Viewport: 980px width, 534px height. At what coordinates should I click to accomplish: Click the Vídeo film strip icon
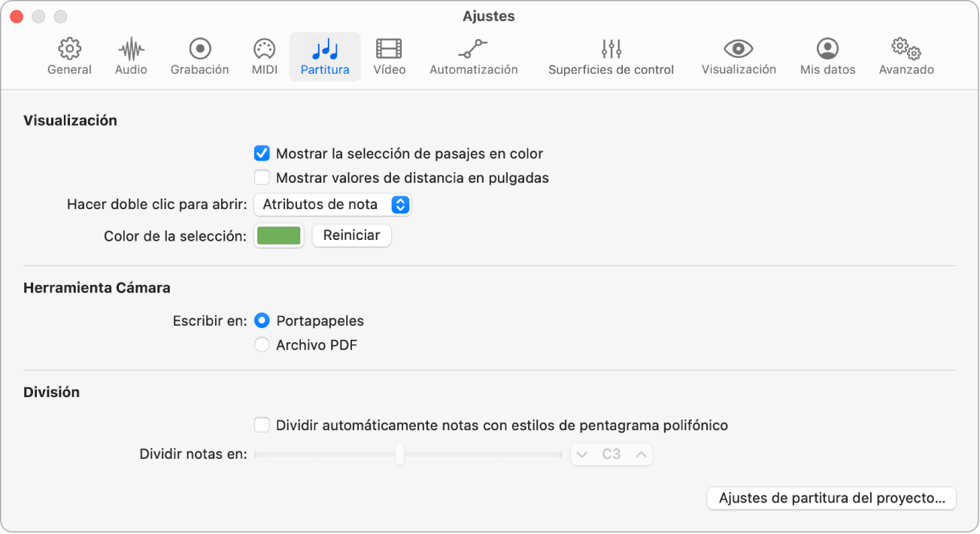[x=389, y=50]
